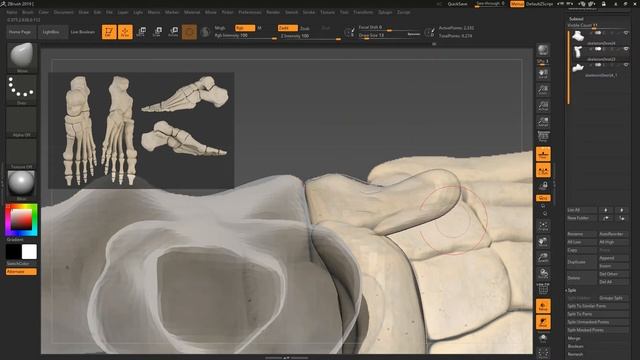Open the Brush menu
This screenshot has height=360, width=640.
tap(28, 12)
